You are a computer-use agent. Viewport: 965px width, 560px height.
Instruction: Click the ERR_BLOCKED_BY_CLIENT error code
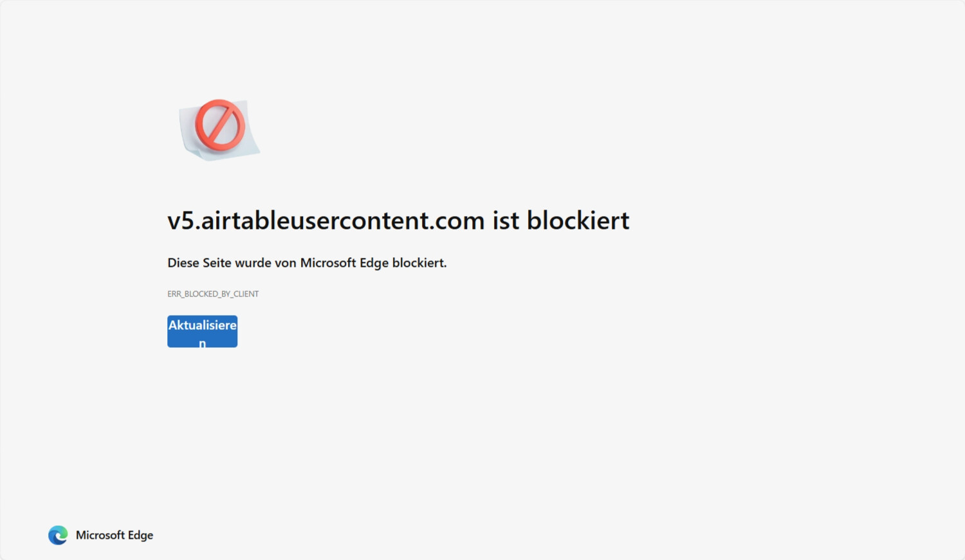pyautogui.click(x=213, y=294)
